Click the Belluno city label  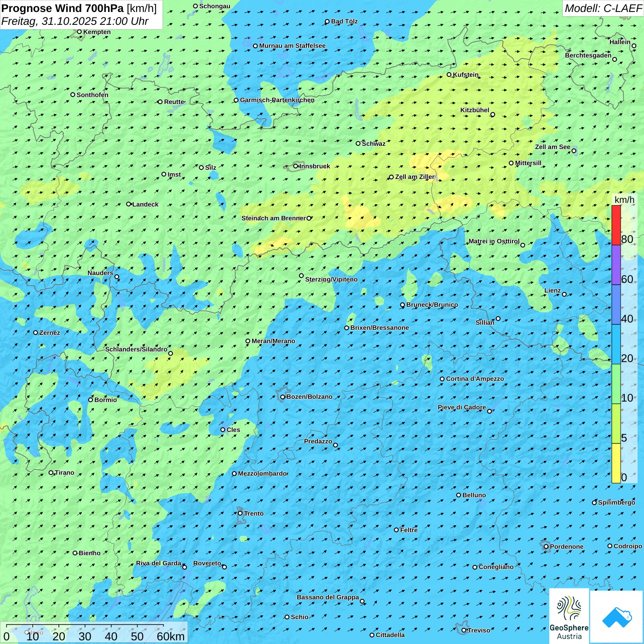(x=474, y=495)
